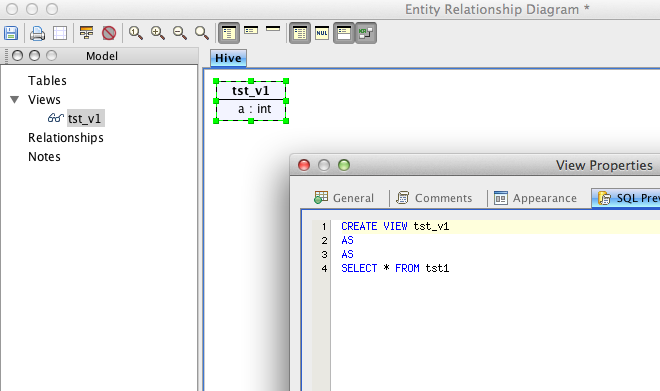Screen dimensions: 660x391
Task: Select the tst_v1 entity title in diagram
Action: (250, 90)
